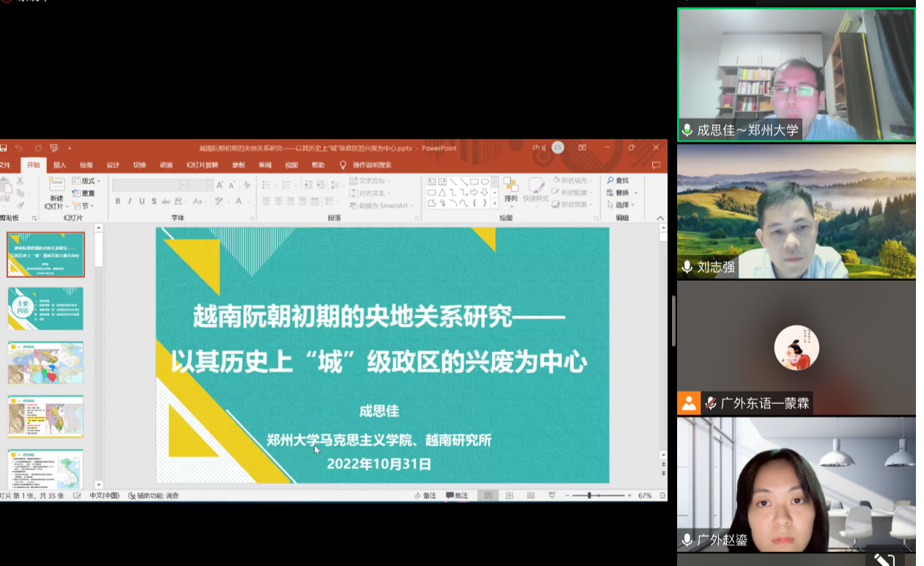Image resolution: width=924 pixels, height=566 pixels.
Task: Open the Select (选择) dropdown in Editing group
Action: (x=621, y=205)
